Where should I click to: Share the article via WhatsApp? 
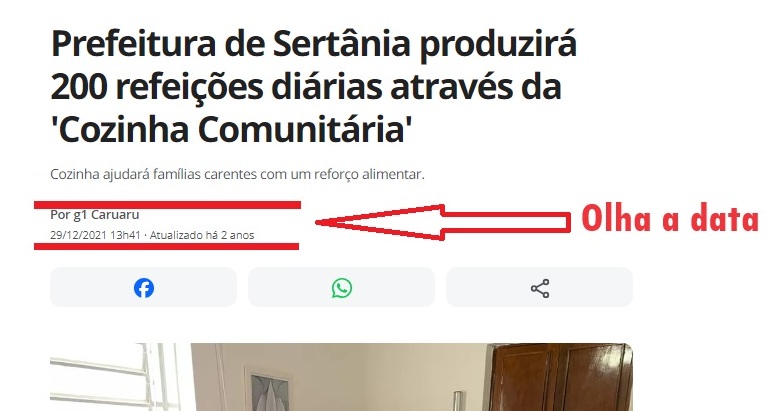click(x=341, y=287)
